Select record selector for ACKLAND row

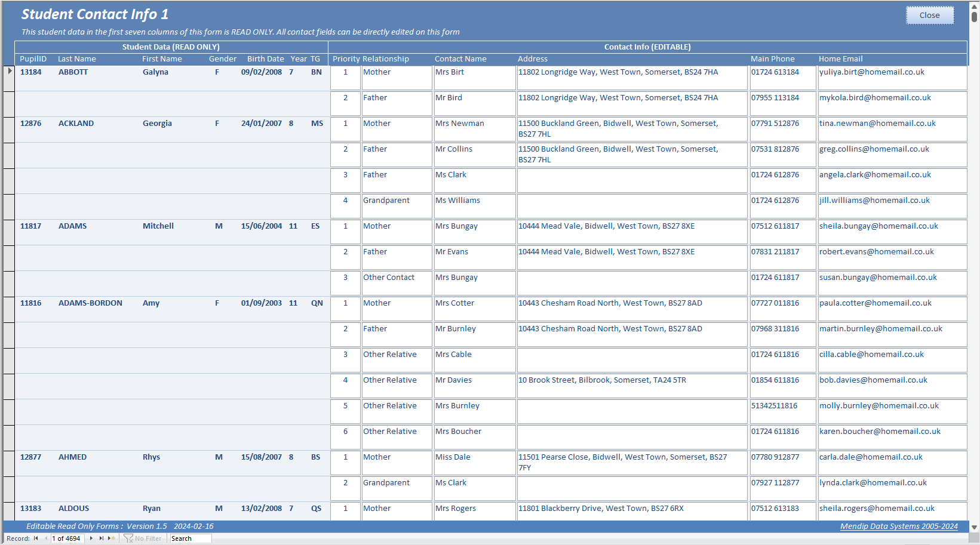pyautogui.click(x=8, y=130)
